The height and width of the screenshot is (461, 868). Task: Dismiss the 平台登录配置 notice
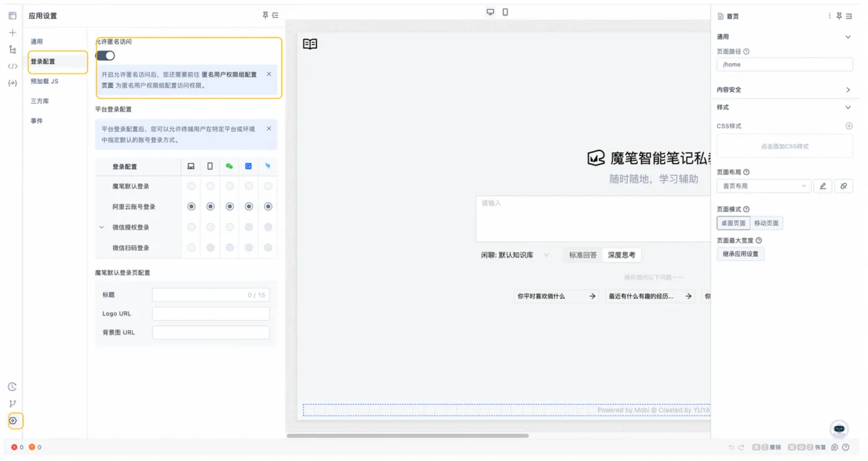pos(269,129)
